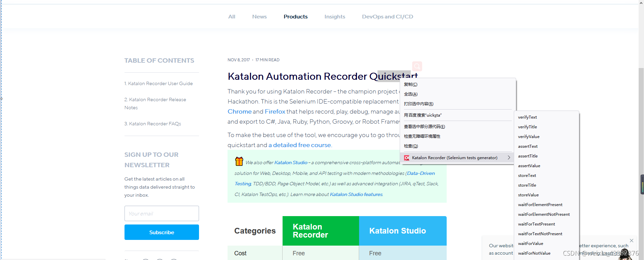Choose 检查无障碍环境属性 accessibility entry
644x260 pixels.
pos(458,136)
